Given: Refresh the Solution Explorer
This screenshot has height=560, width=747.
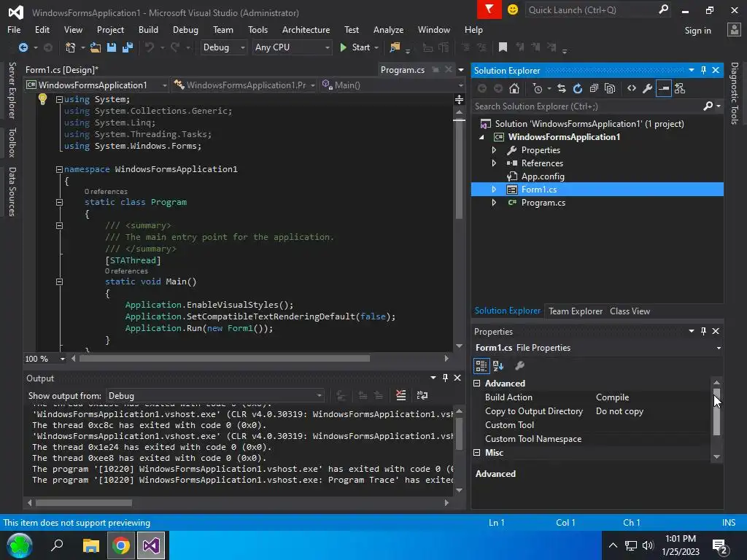Looking at the screenshot, I should point(578,88).
